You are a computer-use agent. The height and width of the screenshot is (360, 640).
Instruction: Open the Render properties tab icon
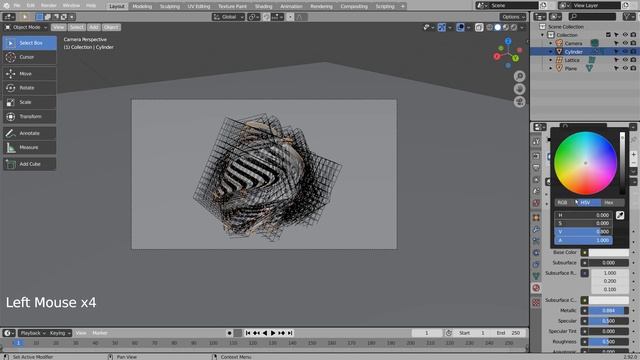536,156
